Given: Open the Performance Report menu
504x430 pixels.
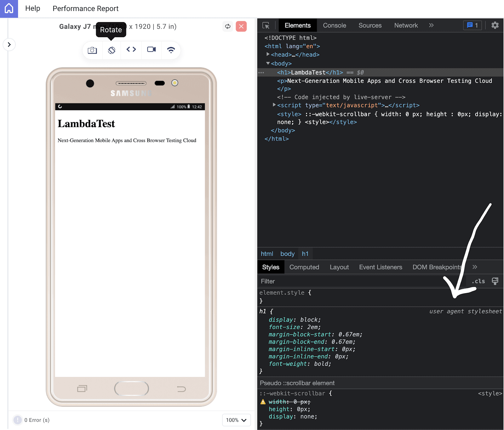Looking at the screenshot, I should click(86, 9).
